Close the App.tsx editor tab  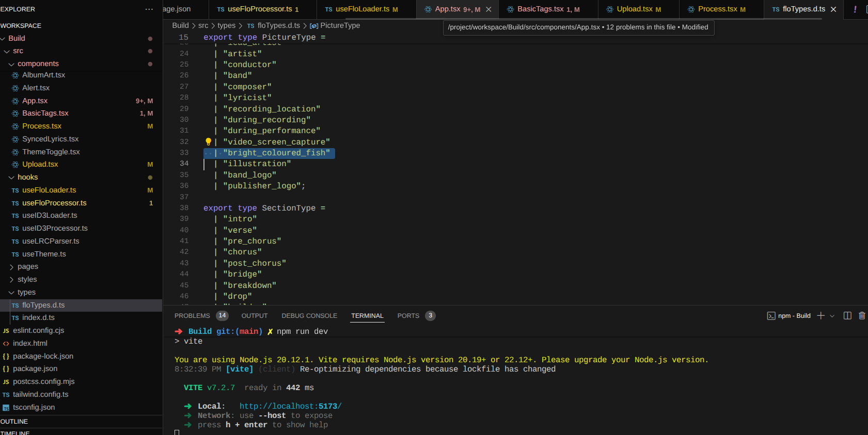click(x=488, y=9)
